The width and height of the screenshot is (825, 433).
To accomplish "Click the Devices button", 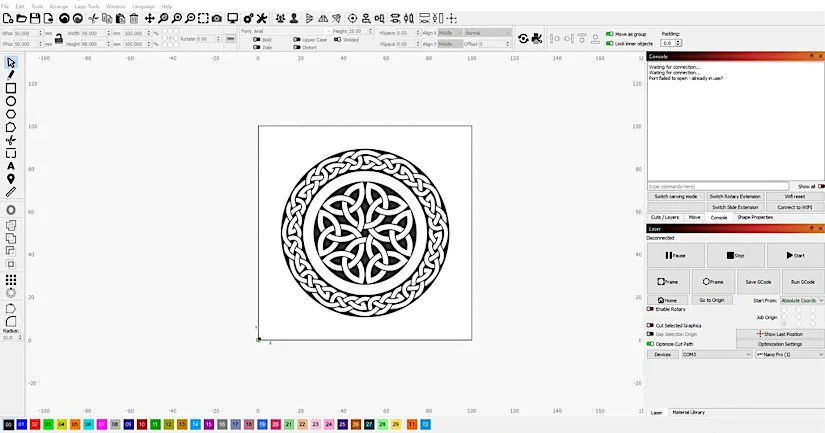I will pos(662,355).
